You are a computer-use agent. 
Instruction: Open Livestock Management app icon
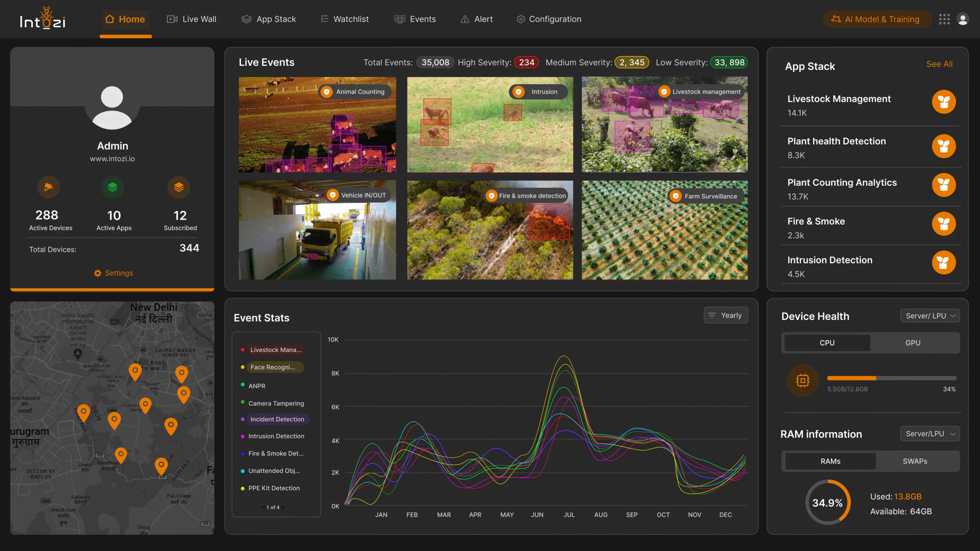pos(944,102)
